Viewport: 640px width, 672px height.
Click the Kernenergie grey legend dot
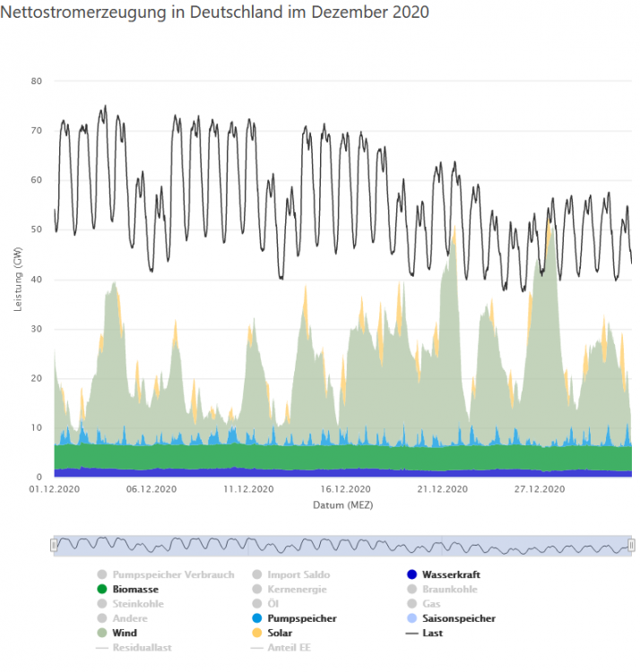point(256,589)
